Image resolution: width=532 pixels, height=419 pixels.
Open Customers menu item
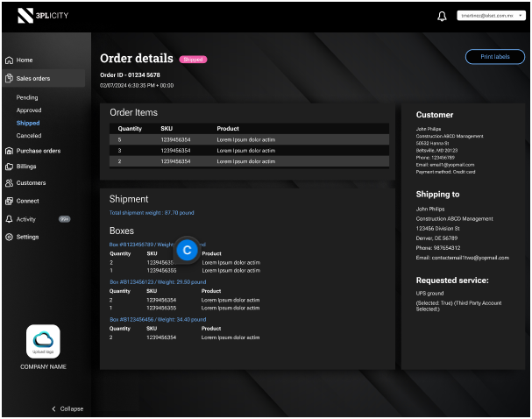tap(31, 183)
